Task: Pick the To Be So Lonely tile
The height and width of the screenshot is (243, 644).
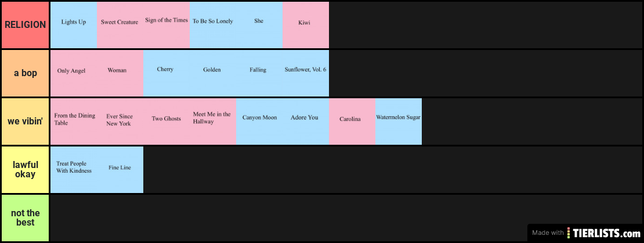Action: [213, 25]
